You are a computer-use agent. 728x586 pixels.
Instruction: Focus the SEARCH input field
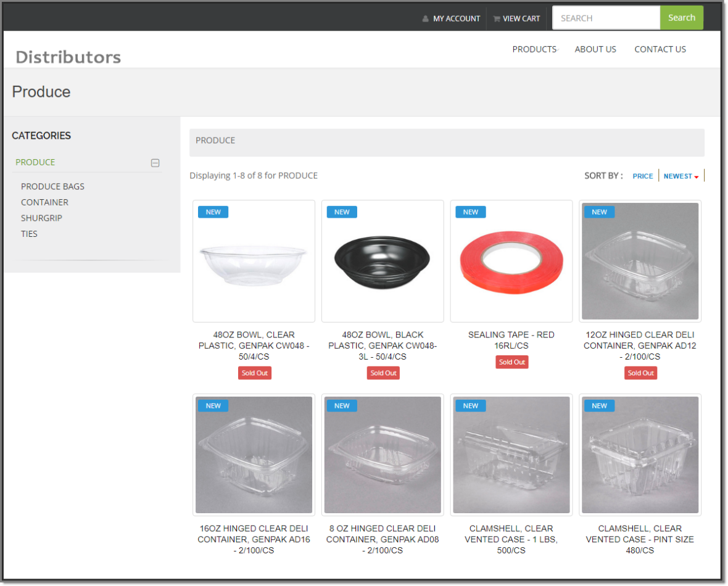click(606, 18)
